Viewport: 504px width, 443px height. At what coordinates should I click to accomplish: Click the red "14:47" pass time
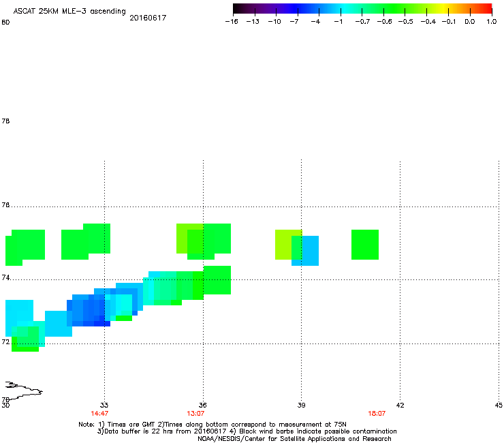pos(99,414)
